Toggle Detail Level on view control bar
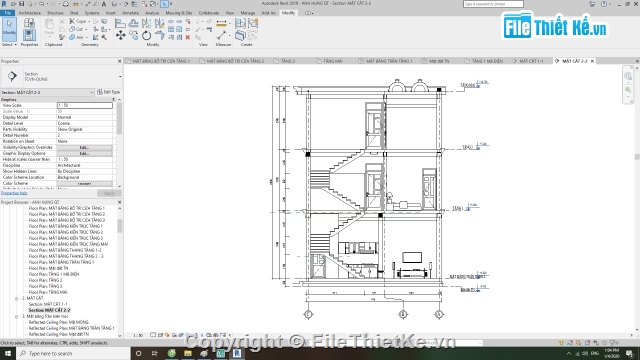 tap(153, 335)
